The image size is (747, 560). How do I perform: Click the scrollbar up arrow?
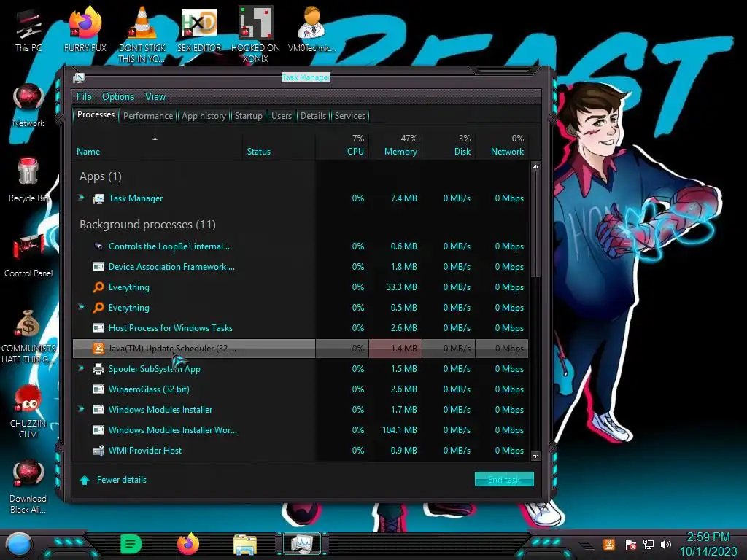[536, 166]
